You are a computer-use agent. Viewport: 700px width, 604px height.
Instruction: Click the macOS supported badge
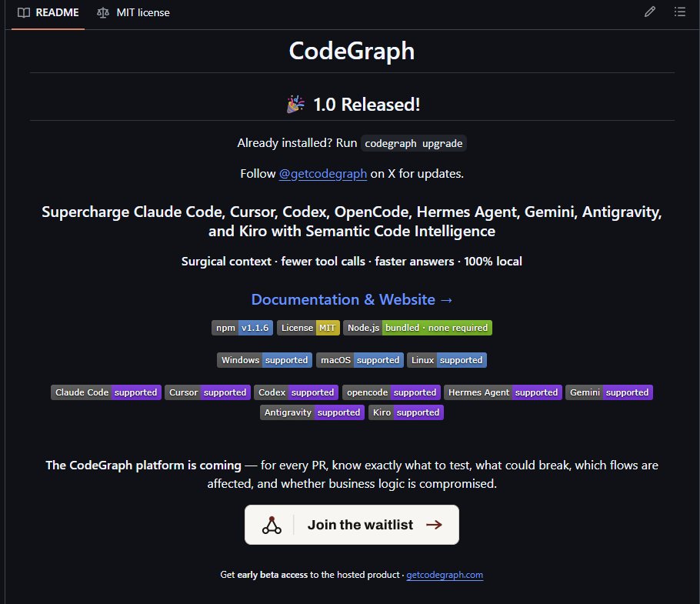coord(360,360)
